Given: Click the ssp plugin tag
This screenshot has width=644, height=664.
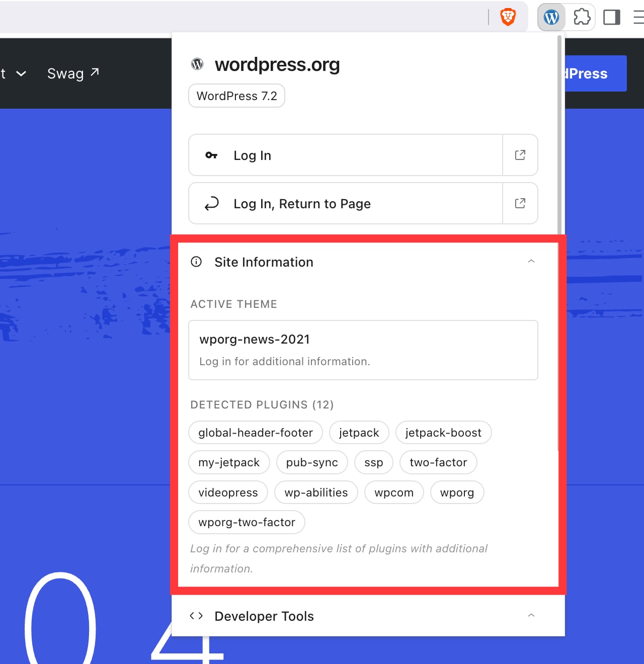Looking at the screenshot, I should (374, 462).
